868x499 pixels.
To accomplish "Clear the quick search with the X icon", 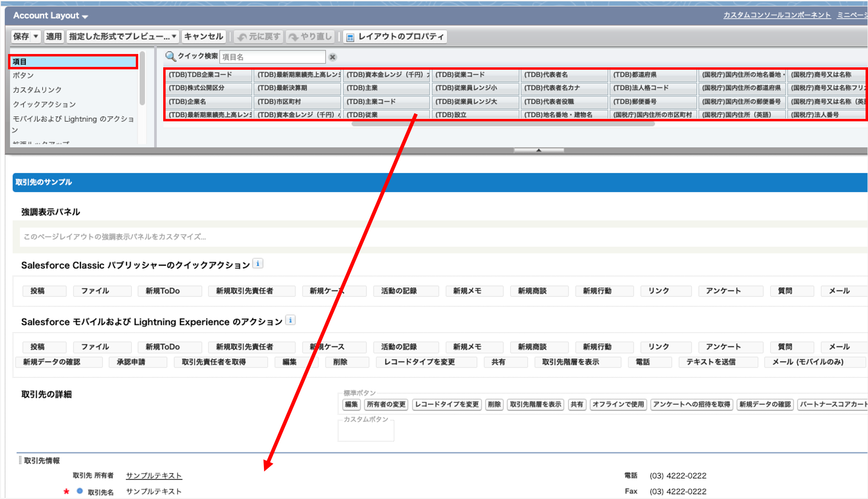I will coord(332,57).
